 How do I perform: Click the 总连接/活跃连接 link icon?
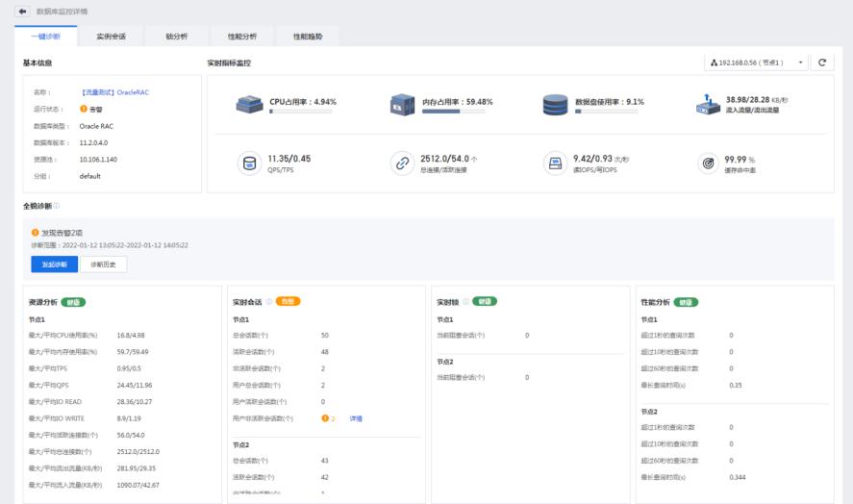(403, 163)
